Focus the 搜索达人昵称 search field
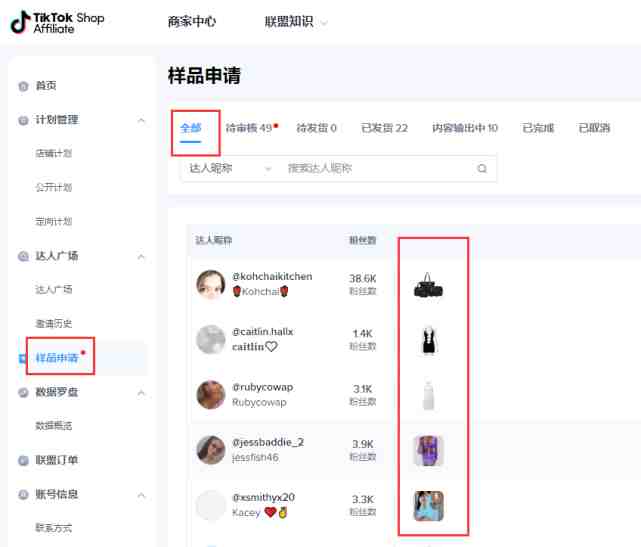 (376, 168)
